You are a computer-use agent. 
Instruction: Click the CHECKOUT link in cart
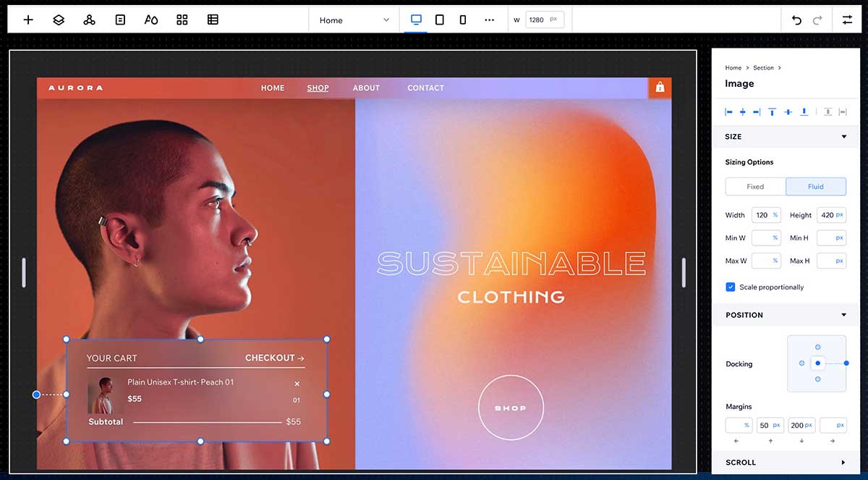pos(274,358)
